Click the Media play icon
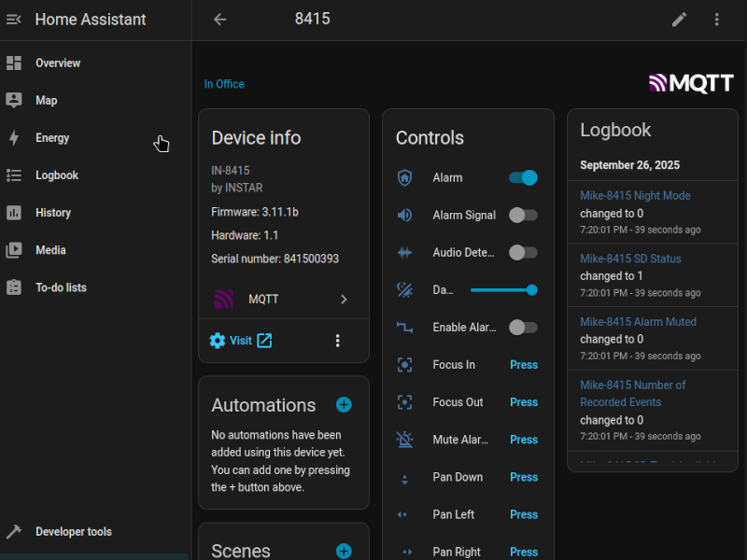The width and height of the screenshot is (747, 560). (14, 250)
